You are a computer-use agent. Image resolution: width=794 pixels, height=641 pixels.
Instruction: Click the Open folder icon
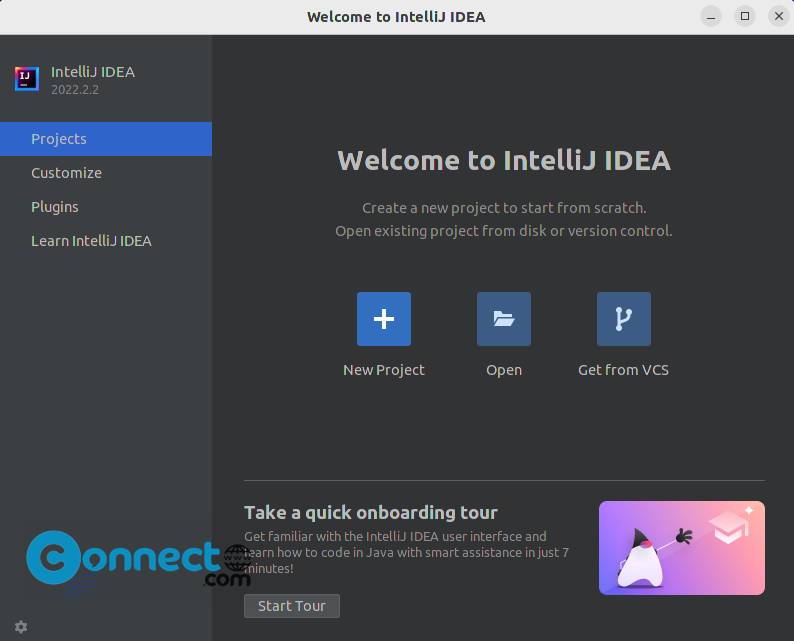point(504,319)
